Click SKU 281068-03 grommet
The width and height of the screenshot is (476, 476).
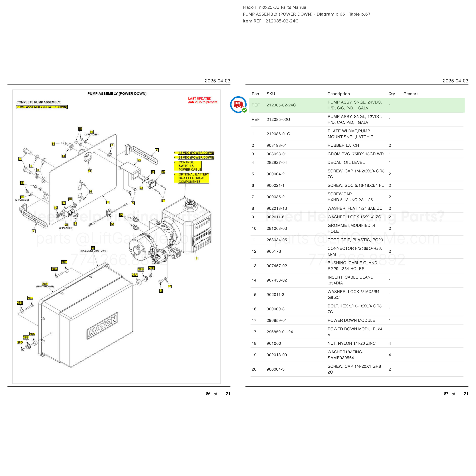277,228
